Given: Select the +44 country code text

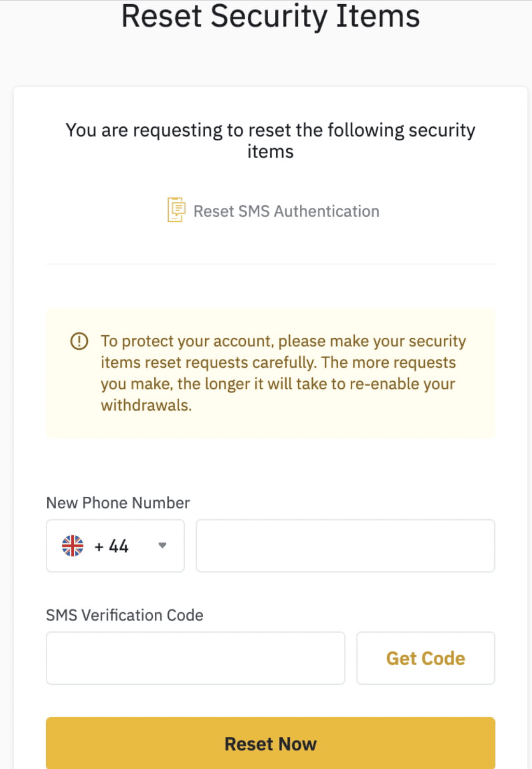Looking at the screenshot, I should [x=111, y=546].
